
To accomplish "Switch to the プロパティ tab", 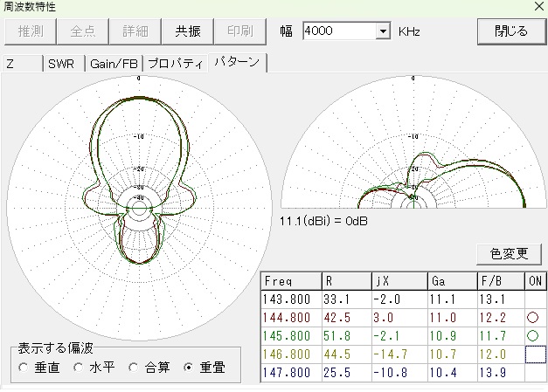I will point(175,64).
